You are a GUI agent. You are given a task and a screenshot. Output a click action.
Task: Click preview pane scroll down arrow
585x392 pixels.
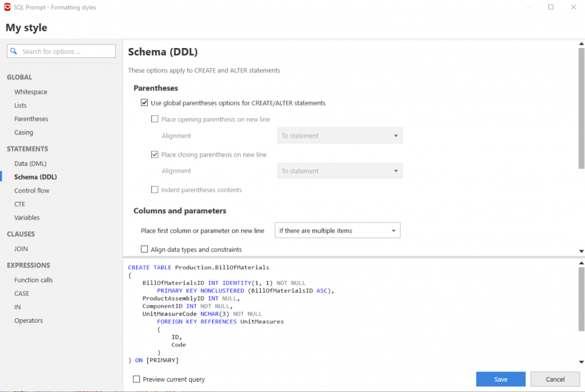coord(581,362)
